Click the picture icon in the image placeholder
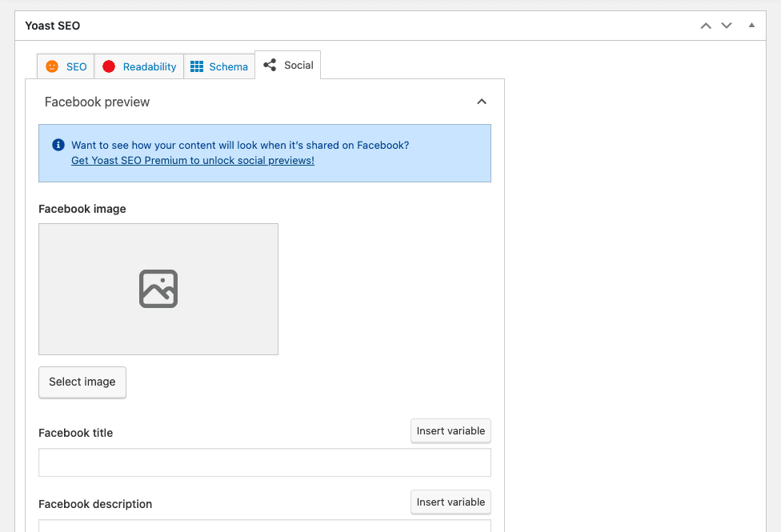781x532 pixels. point(158,289)
